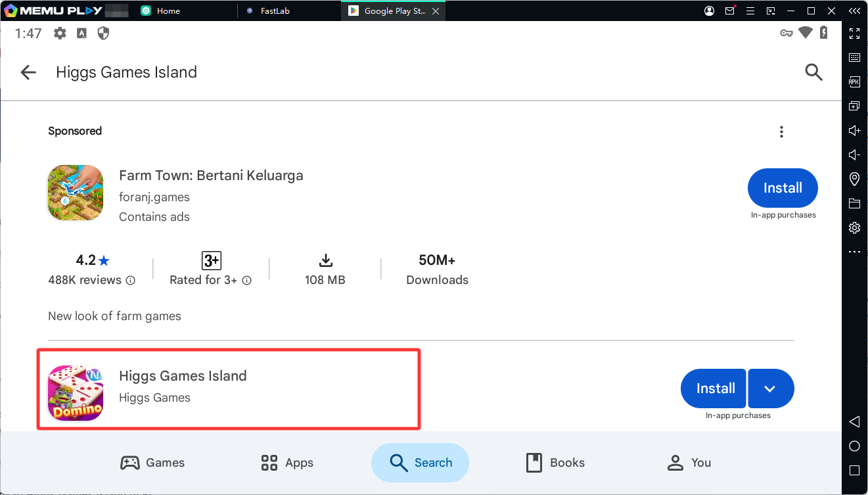Open MEmu hamburger menu
Image resolution: width=868 pixels, height=495 pixels.
(x=751, y=11)
